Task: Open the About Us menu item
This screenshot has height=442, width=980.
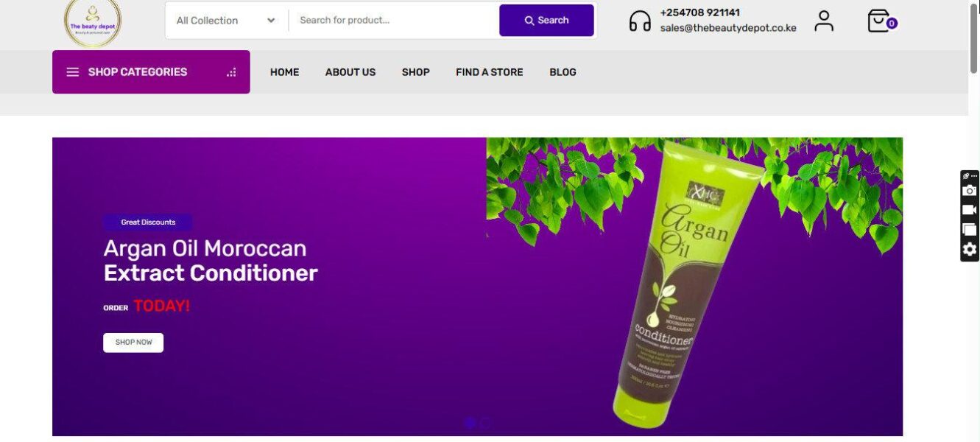Action: coord(350,72)
